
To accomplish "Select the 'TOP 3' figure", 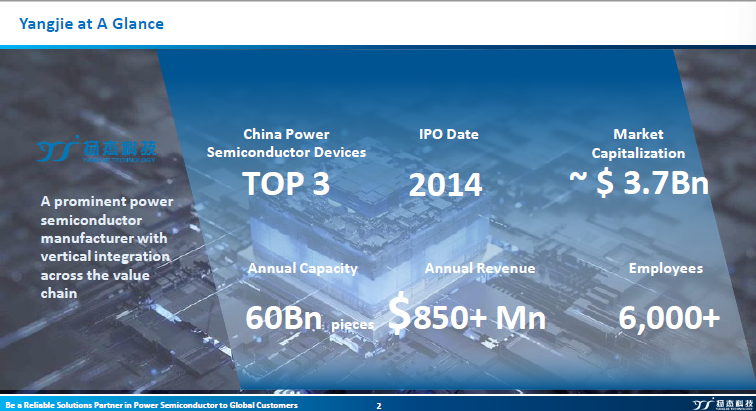I will (x=286, y=184).
